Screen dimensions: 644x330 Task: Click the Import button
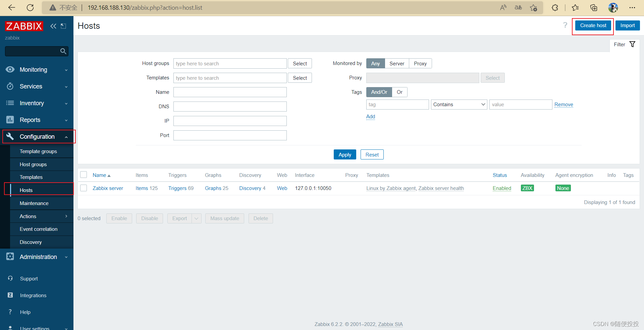627,25
